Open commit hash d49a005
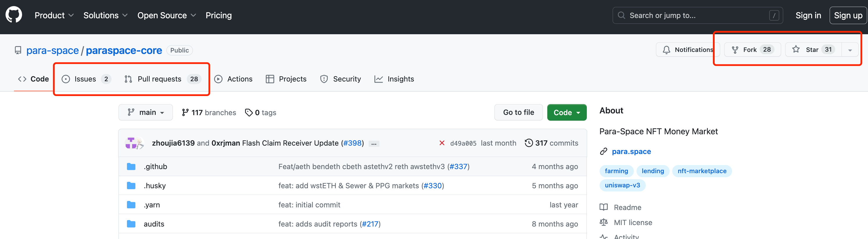This screenshot has height=239, width=868. point(463,143)
